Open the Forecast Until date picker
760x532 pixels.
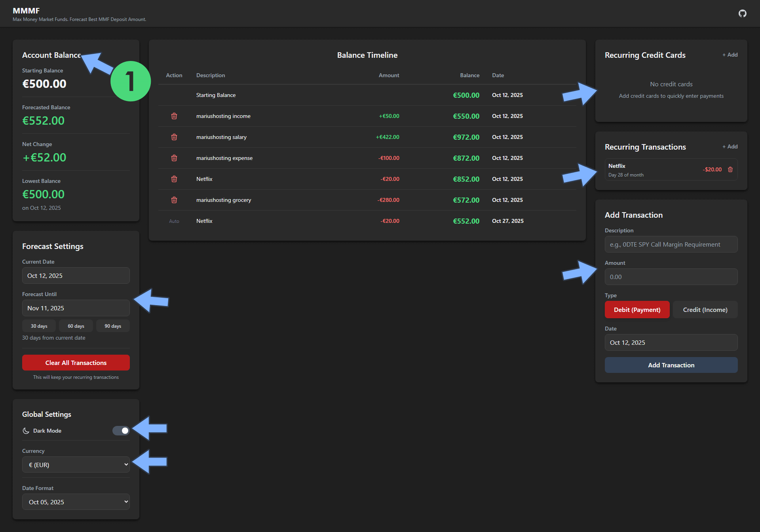click(76, 308)
